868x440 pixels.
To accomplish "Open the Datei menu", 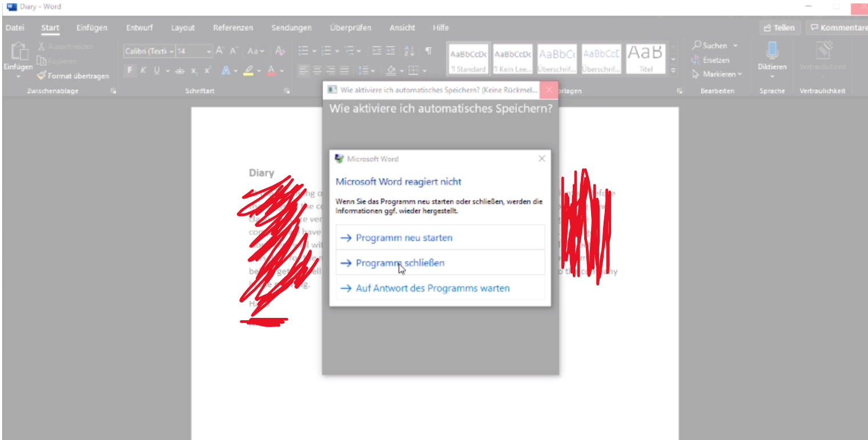I will pyautogui.click(x=15, y=27).
